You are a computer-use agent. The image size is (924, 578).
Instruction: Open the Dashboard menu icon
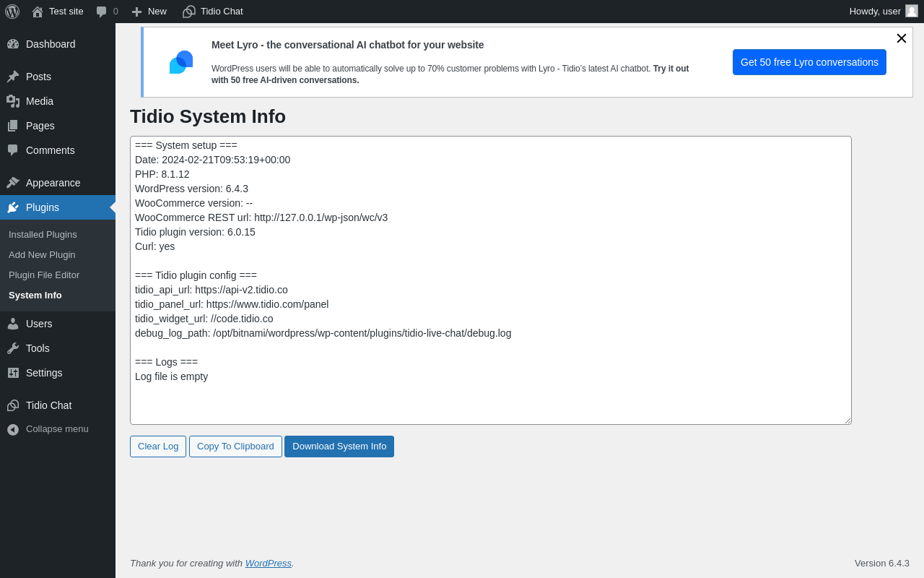pyautogui.click(x=13, y=44)
